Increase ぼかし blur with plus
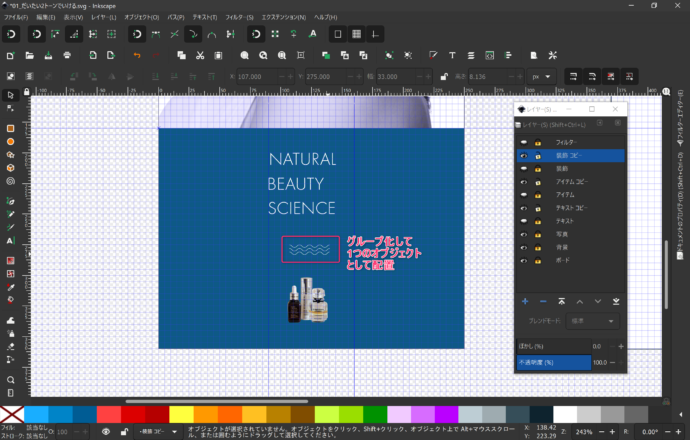 (x=621, y=347)
